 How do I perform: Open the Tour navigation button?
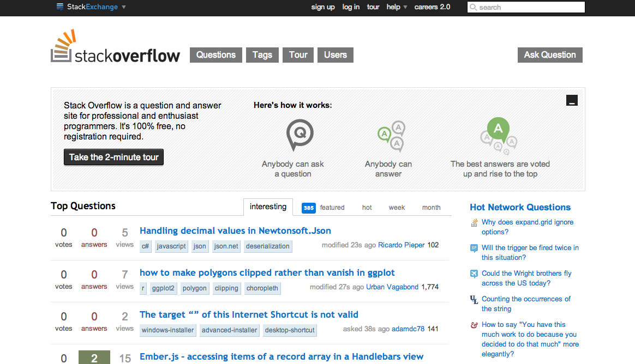[x=298, y=55]
